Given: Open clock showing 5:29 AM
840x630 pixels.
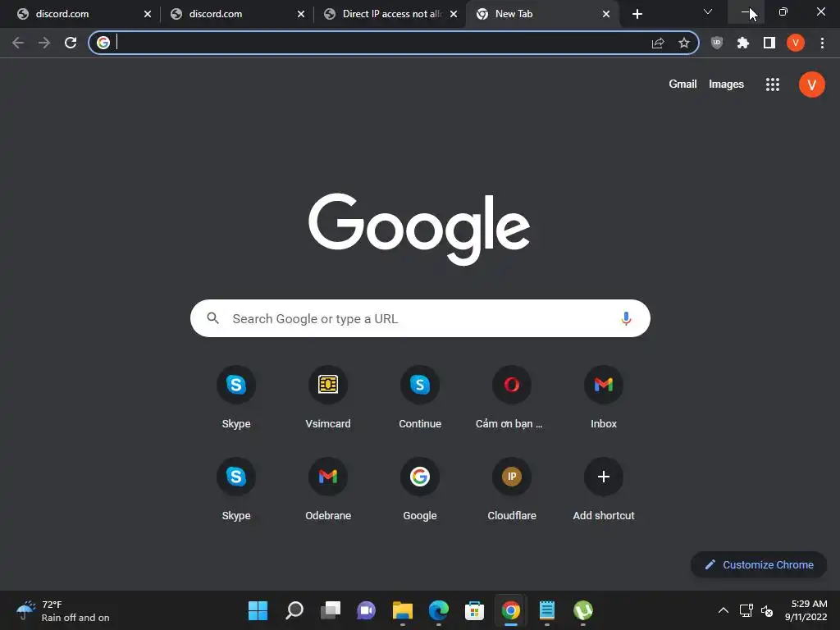Looking at the screenshot, I should tap(806, 610).
